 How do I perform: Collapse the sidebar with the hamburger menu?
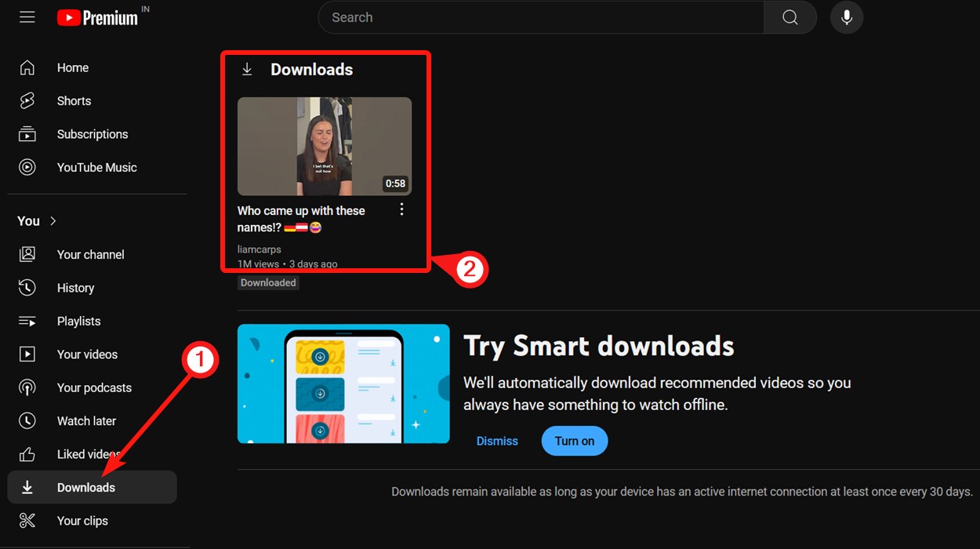[x=27, y=16]
